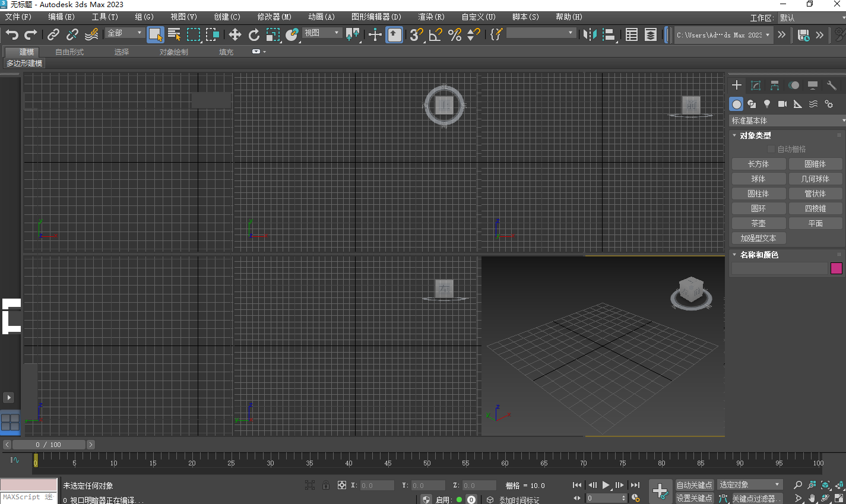The image size is (846, 504).
Task: Click the 长方体 object button
Action: (758, 164)
